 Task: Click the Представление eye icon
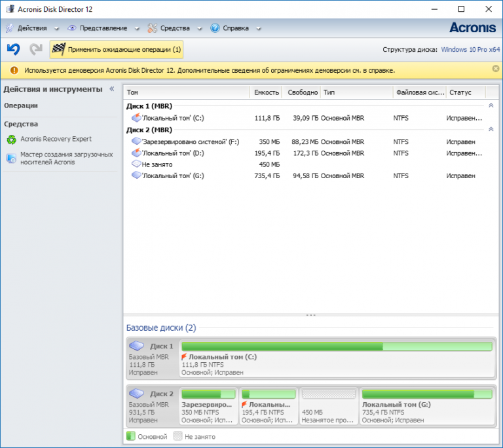pos(72,28)
